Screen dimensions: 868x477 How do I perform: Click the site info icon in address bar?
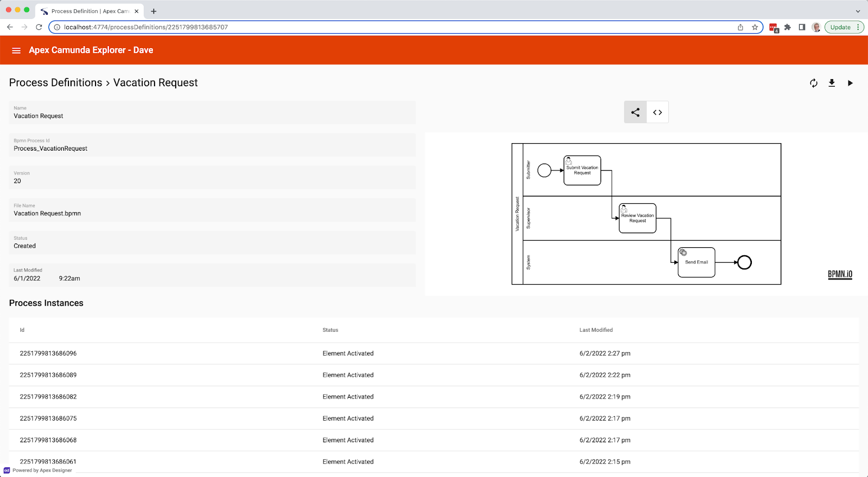pos(57,27)
